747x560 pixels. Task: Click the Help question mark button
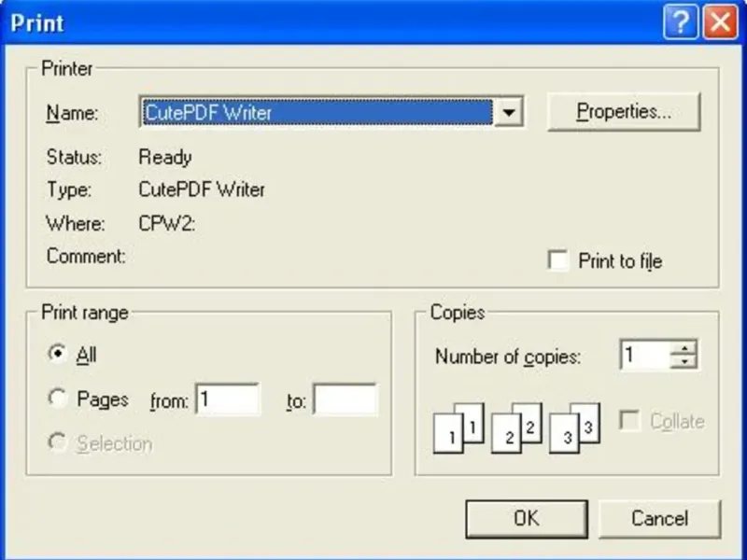(x=681, y=21)
